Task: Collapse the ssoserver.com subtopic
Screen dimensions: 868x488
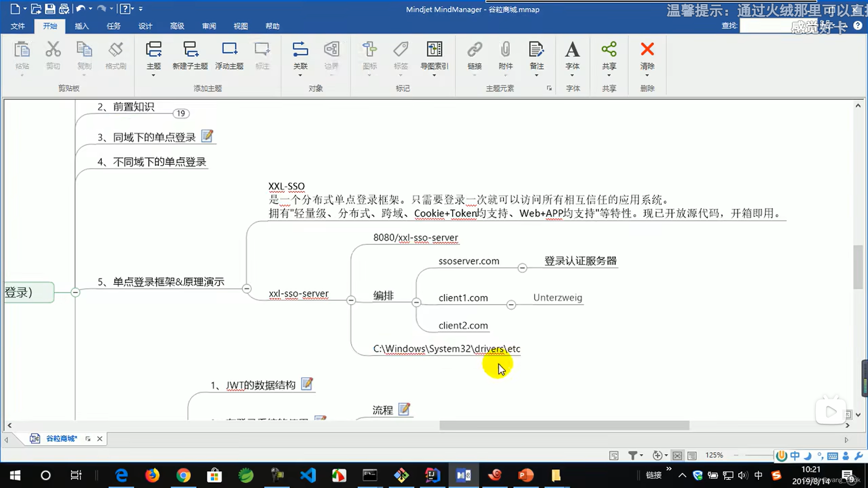Action: pyautogui.click(x=522, y=268)
